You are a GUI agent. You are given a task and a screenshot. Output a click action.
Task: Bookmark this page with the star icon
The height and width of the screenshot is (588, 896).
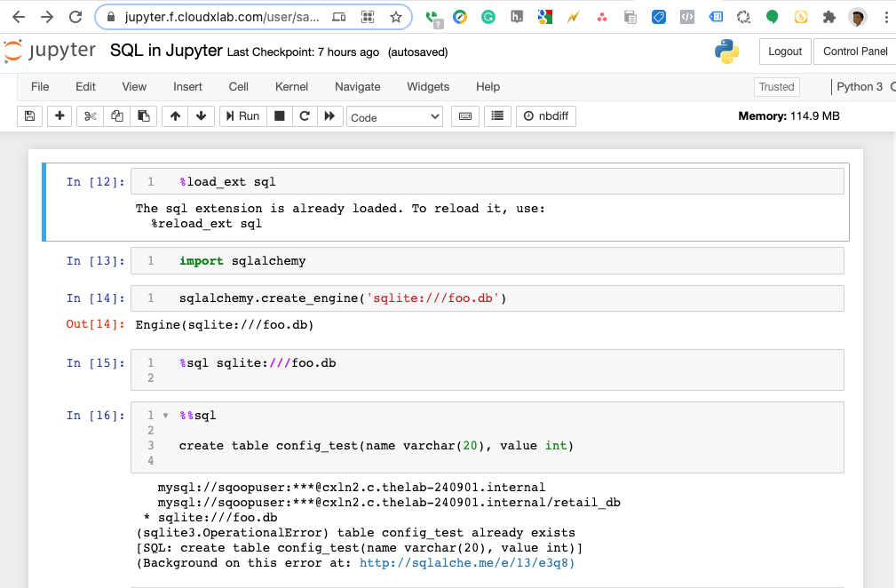pos(396,17)
